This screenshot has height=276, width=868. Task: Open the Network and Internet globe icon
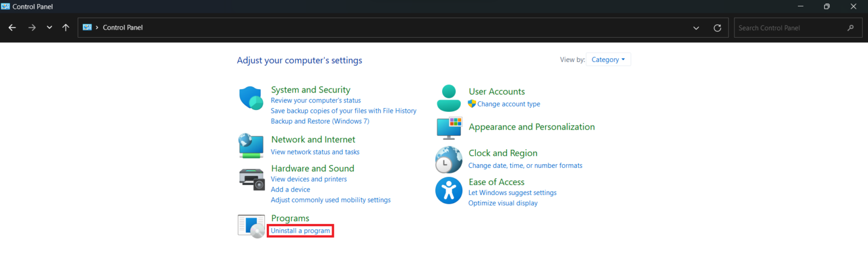tap(251, 145)
